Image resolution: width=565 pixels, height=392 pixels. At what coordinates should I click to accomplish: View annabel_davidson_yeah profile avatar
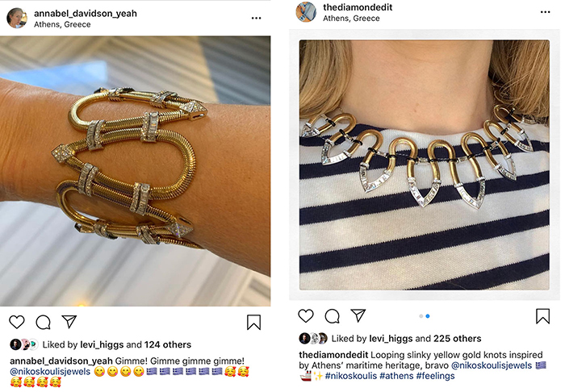point(17,18)
